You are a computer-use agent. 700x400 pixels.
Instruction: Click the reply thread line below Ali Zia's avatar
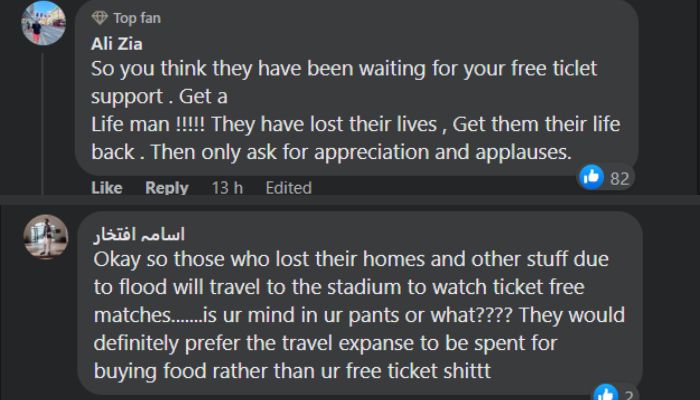[44, 120]
